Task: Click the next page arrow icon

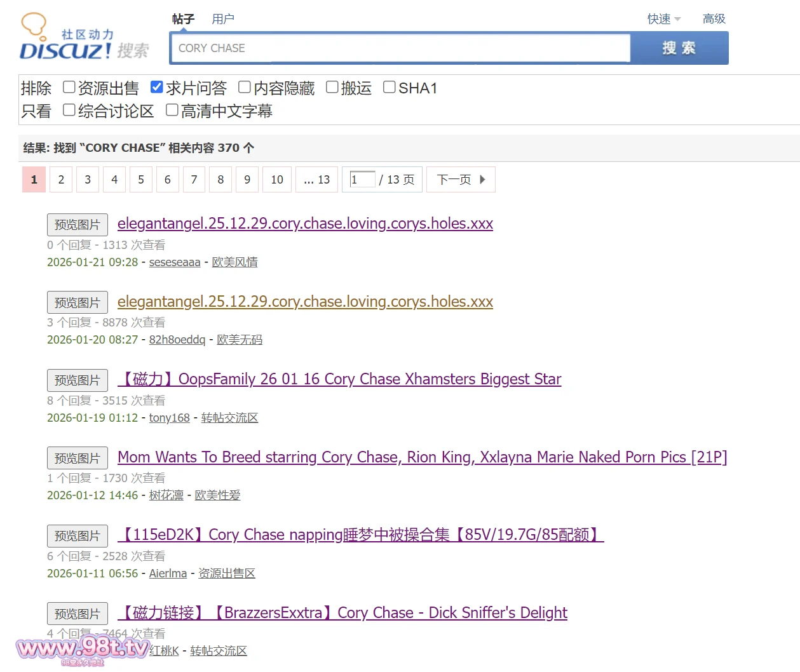Action: (482, 180)
